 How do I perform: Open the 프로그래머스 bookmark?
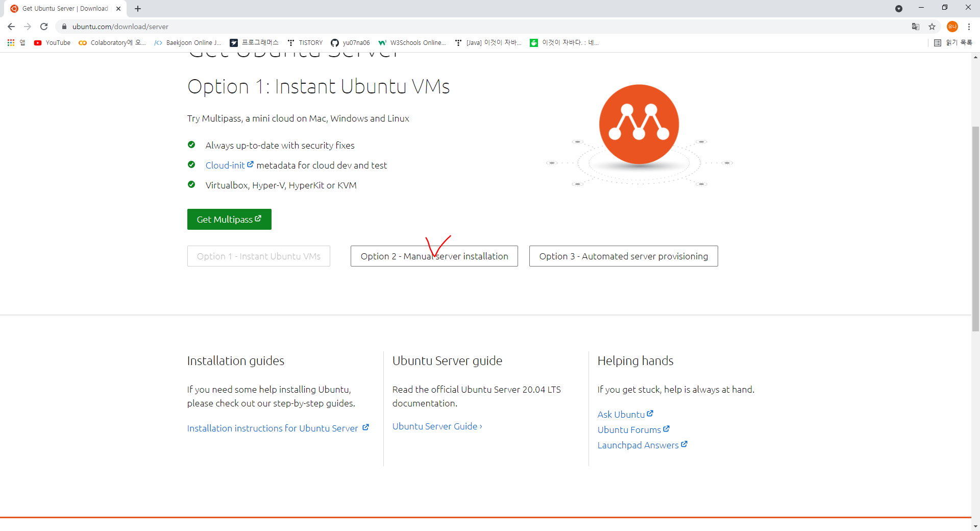tap(254, 43)
